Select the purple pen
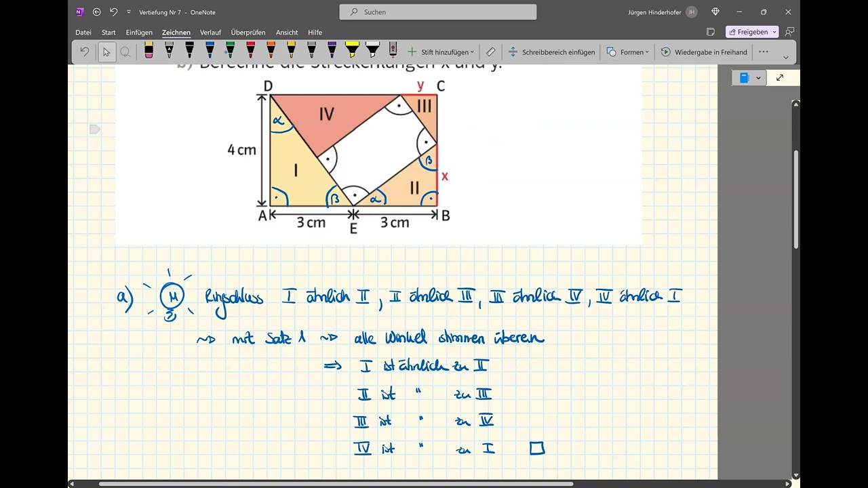 (332, 51)
